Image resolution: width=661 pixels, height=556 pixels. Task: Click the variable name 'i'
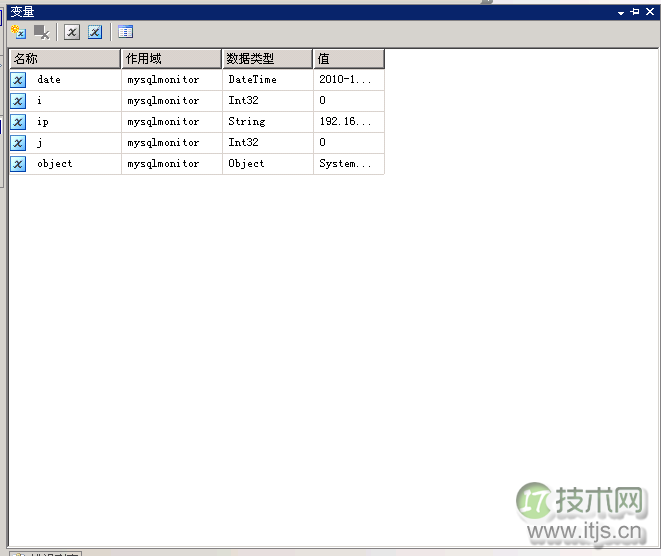pos(39,100)
